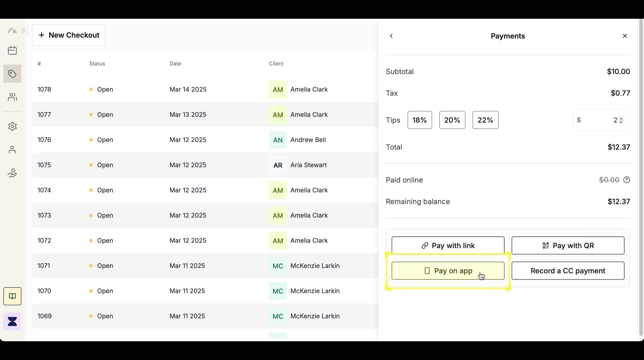
Task: Close the Payments panel
Action: tap(625, 36)
